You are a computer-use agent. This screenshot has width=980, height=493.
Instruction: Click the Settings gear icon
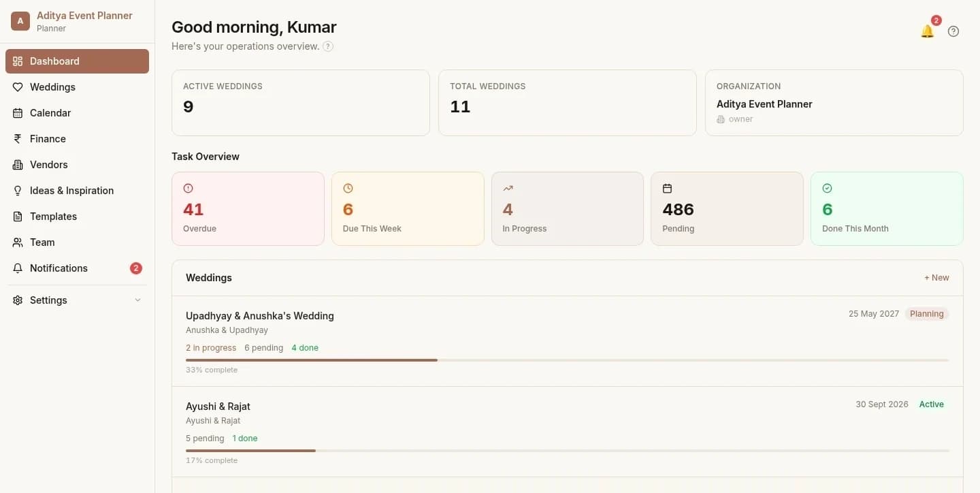tap(18, 300)
